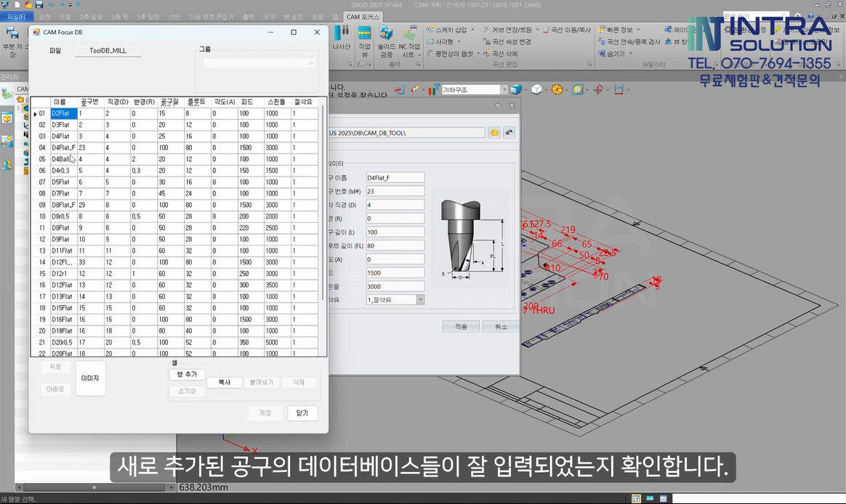
Task: Expand the 숨기기 dropdown arrow
Action: pyautogui.click(x=630, y=53)
